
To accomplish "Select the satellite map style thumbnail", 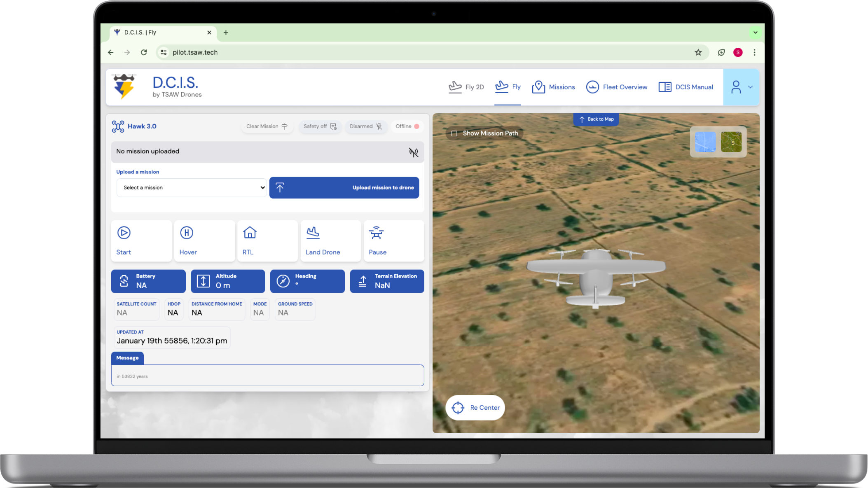I will point(731,142).
